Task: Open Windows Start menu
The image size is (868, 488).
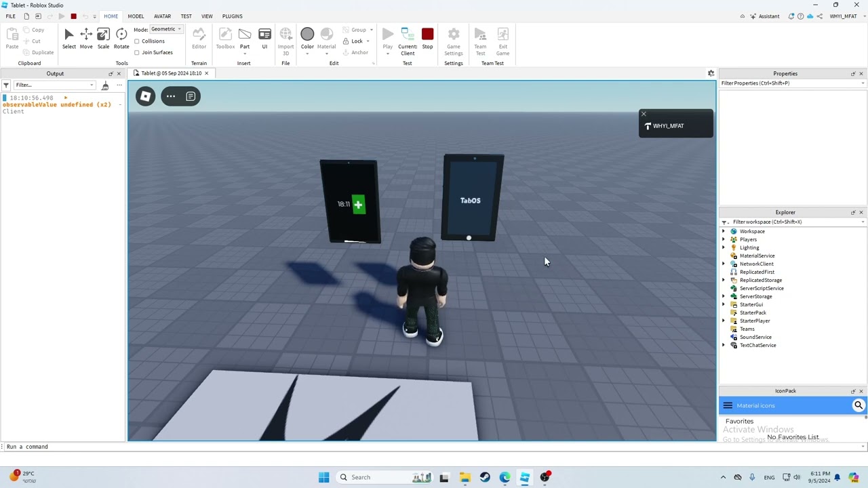Action: click(x=323, y=477)
